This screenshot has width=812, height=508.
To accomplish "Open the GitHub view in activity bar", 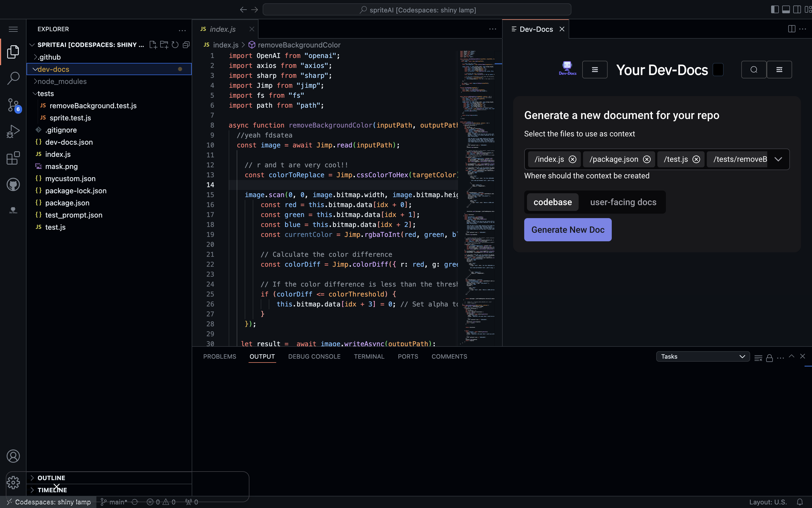I will (x=13, y=184).
